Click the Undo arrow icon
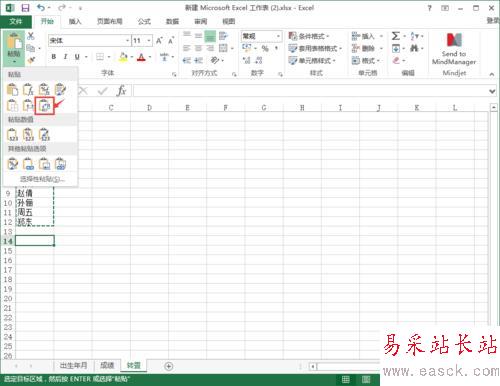The height and width of the screenshot is (386, 500). point(41,7)
